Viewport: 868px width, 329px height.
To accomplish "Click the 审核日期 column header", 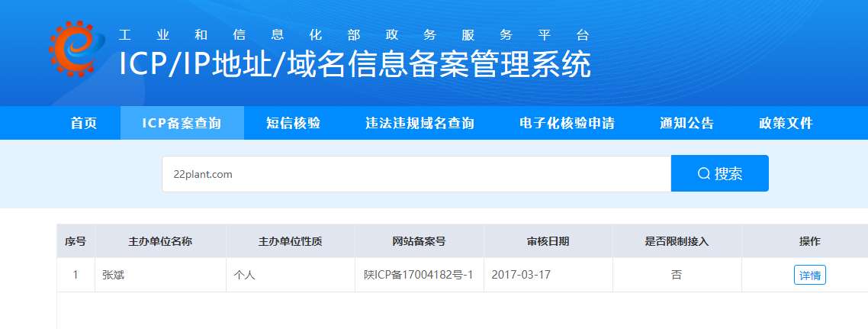I will [x=548, y=241].
